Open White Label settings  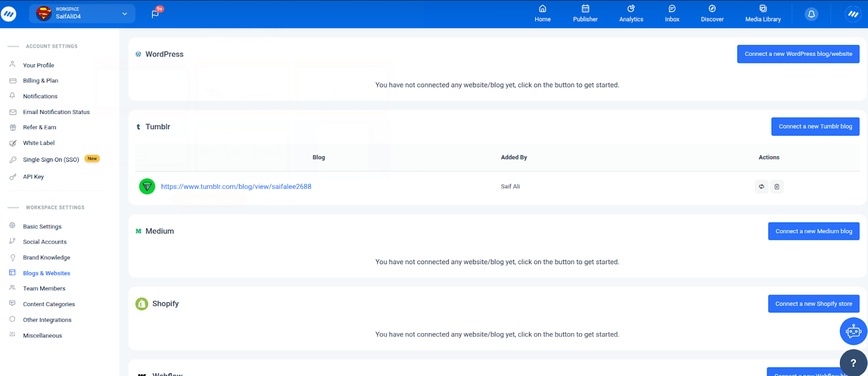pos(39,143)
